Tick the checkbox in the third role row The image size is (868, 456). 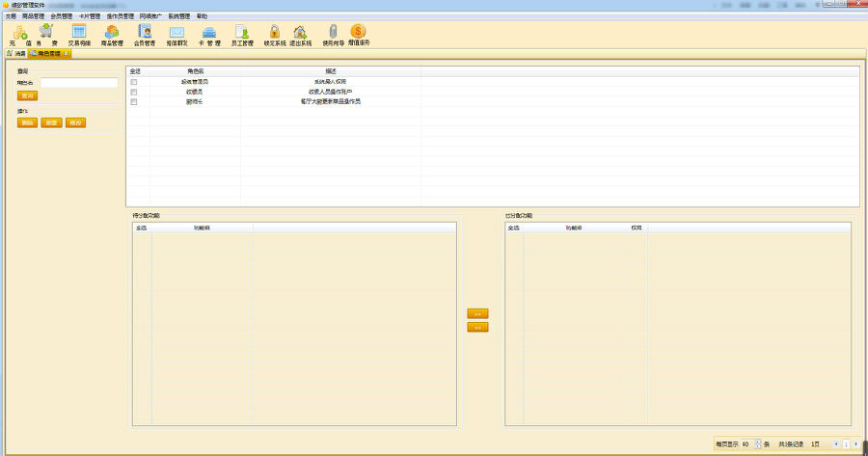click(x=134, y=101)
